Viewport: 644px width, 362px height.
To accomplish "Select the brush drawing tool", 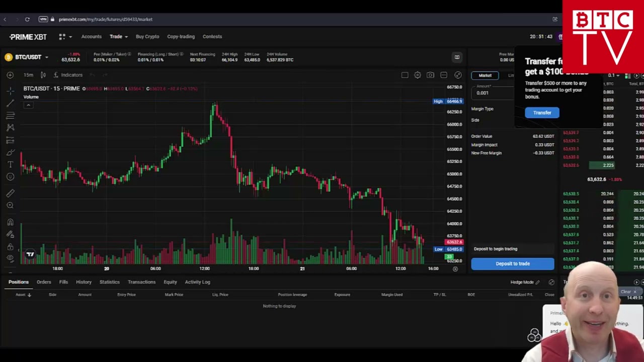I will point(10,152).
